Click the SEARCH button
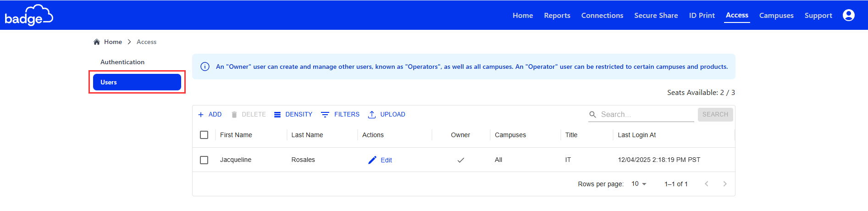 (715, 114)
